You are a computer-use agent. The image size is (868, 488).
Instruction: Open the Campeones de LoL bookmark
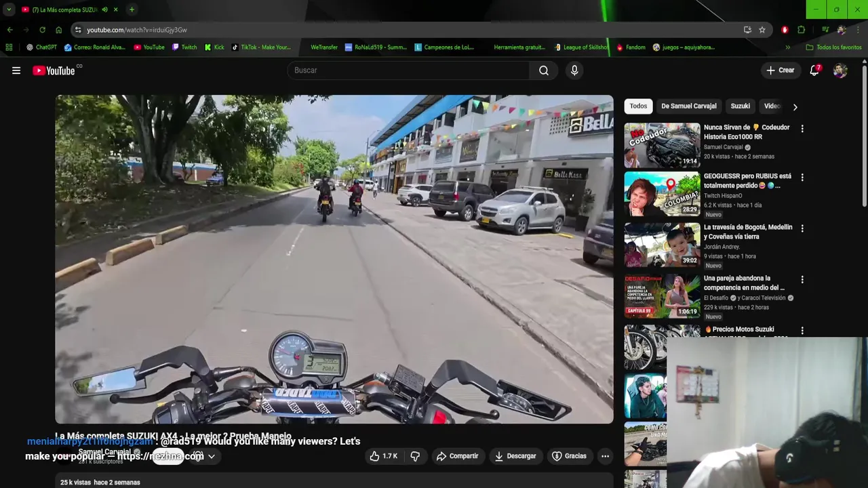tap(445, 47)
